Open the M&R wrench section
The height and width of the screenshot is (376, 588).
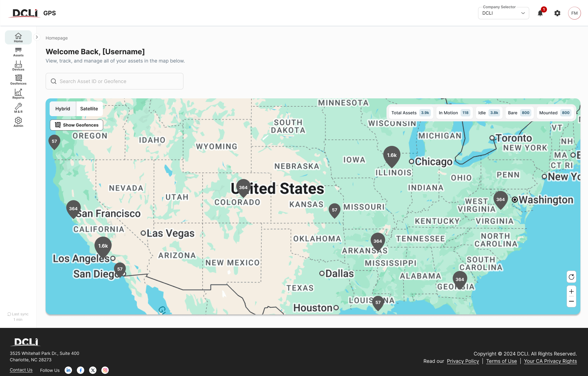18,108
